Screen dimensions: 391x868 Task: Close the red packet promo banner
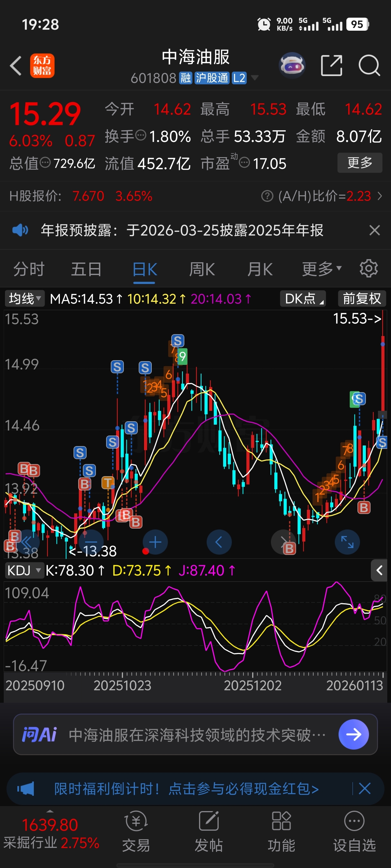click(365, 789)
